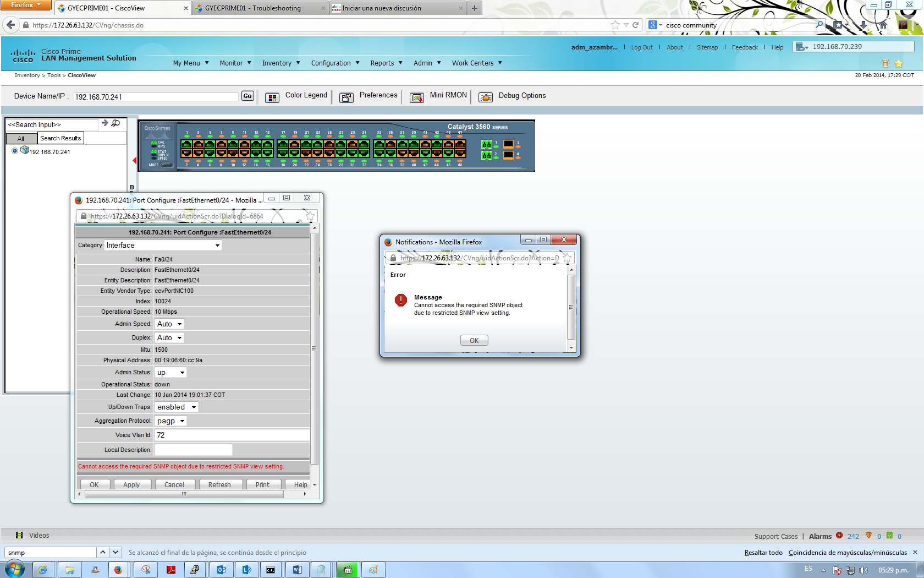Click the bookmark star in main URL bar
Viewport: 924px width, 578px height.
615,25
